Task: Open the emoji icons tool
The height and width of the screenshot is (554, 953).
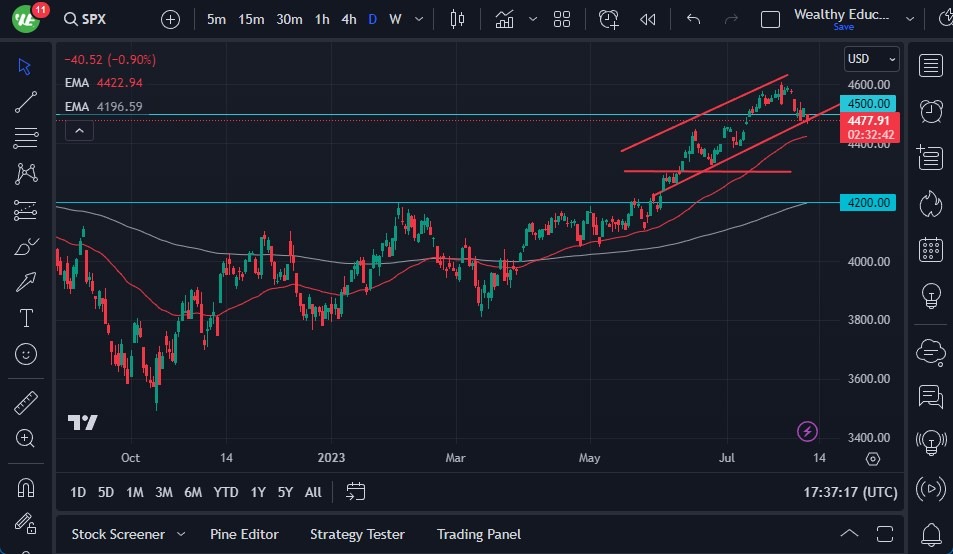Action: [26, 354]
